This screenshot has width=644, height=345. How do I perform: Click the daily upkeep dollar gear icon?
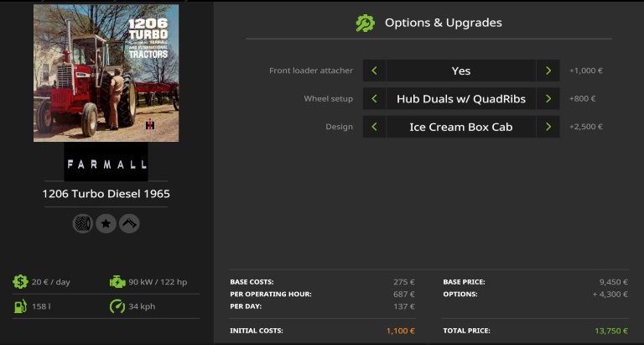click(20, 282)
